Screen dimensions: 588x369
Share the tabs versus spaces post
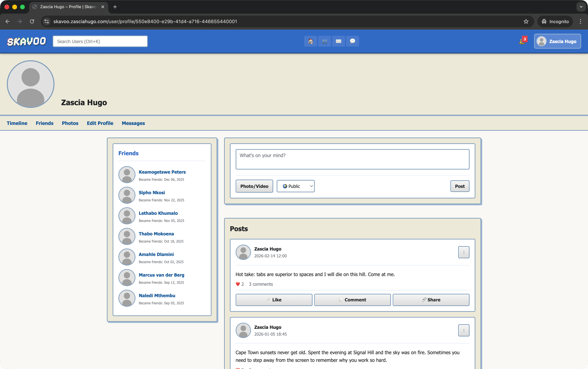pos(431,300)
